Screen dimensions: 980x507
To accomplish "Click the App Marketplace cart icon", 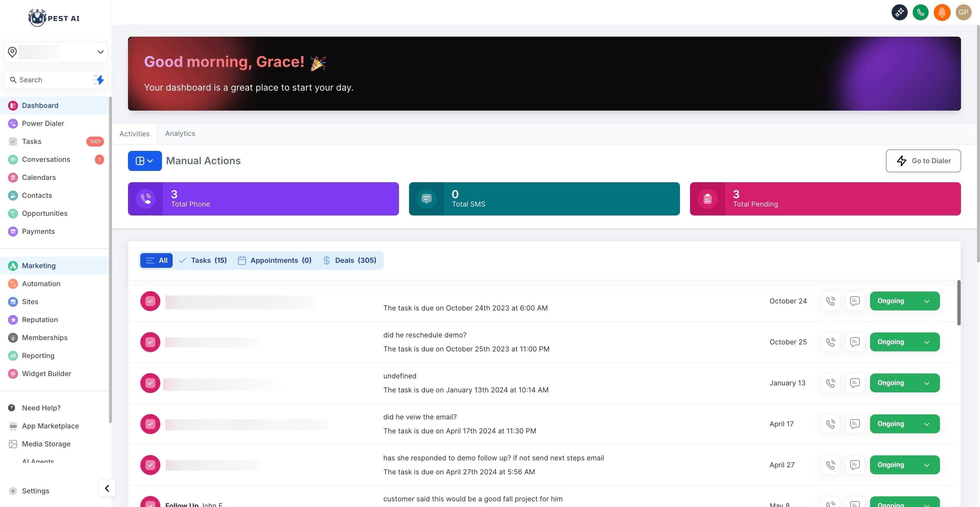I will coord(13,426).
